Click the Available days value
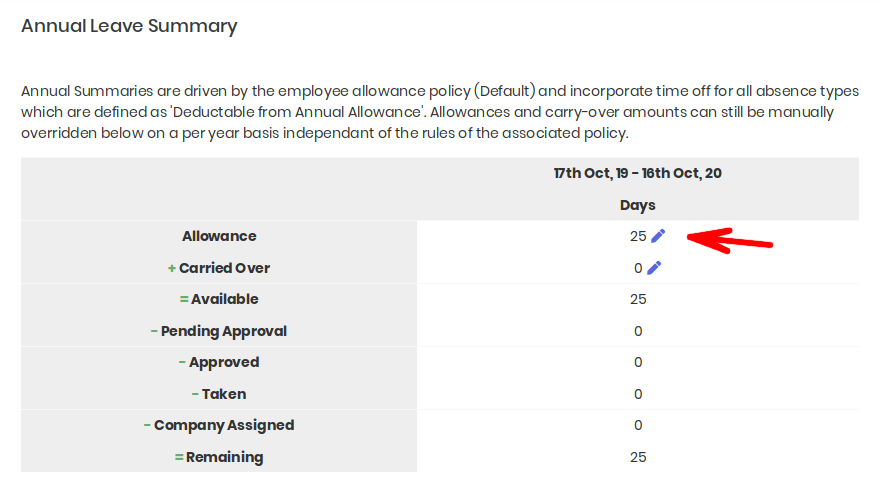 638,299
